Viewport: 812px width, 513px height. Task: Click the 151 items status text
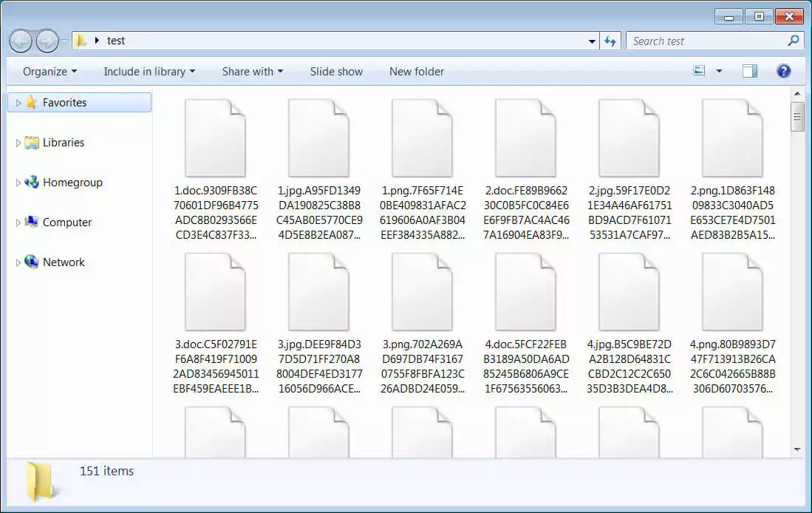coord(106,471)
